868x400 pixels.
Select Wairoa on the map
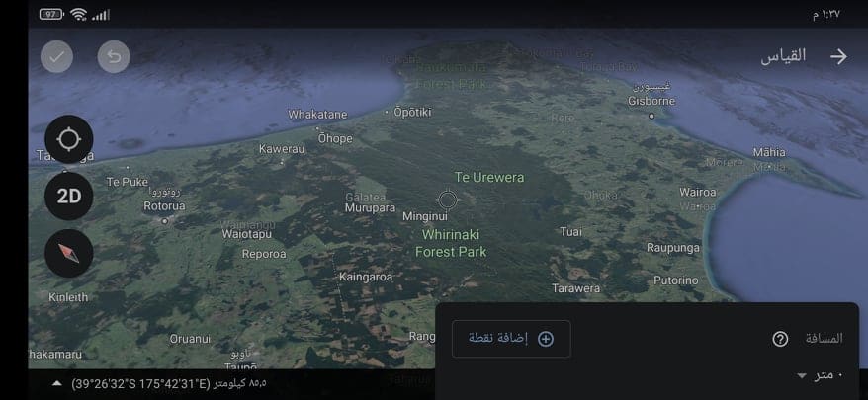pos(698,192)
